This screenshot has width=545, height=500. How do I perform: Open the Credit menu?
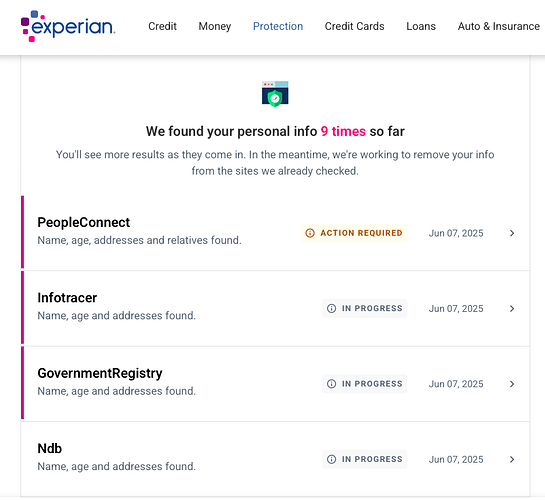pyautogui.click(x=162, y=26)
